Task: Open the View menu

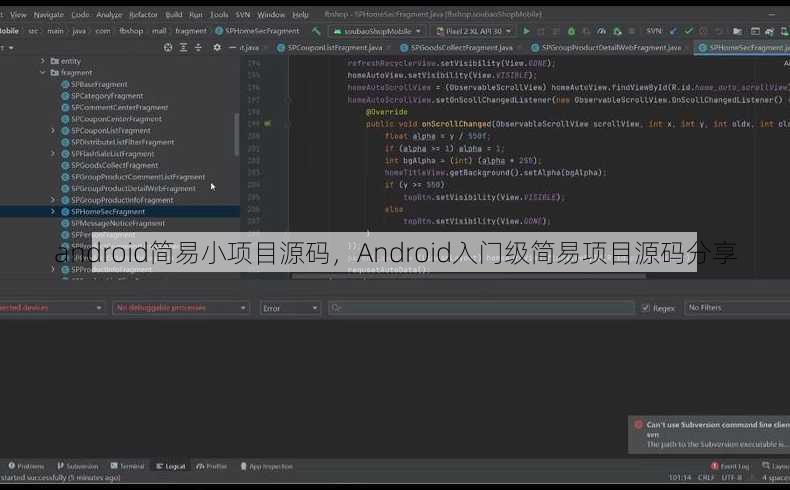Action: click(x=18, y=15)
